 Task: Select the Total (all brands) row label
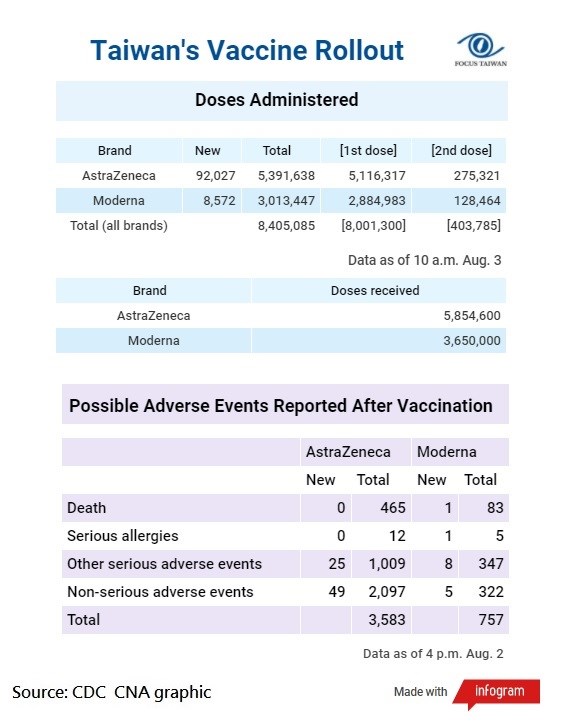119,226
